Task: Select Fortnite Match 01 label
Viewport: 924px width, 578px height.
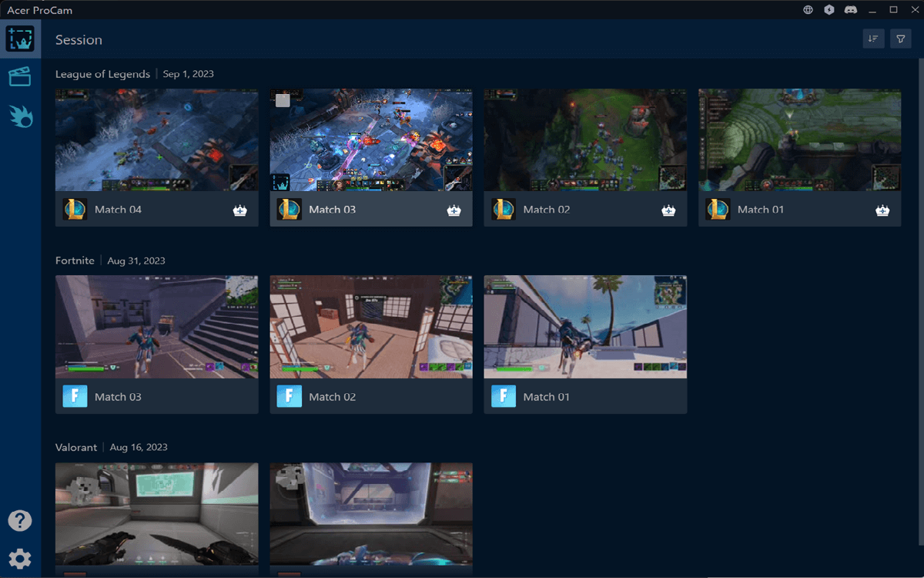Action: (546, 397)
